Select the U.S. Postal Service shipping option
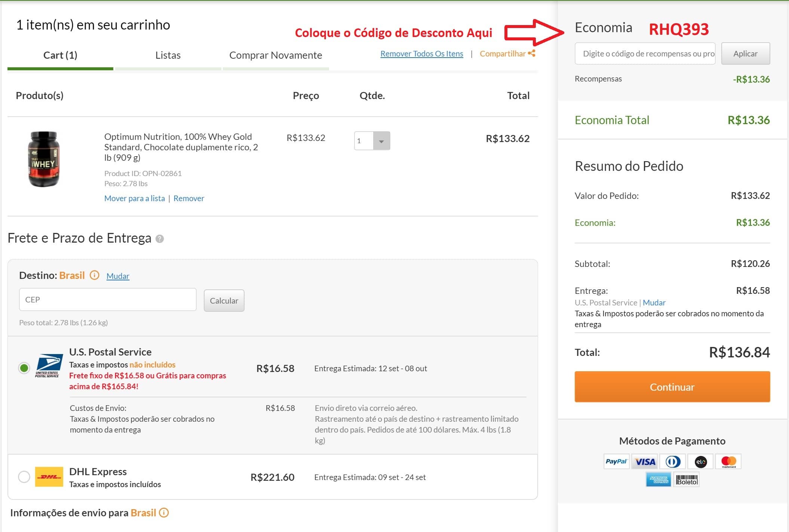Image resolution: width=789 pixels, height=532 pixels. (24, 368)
